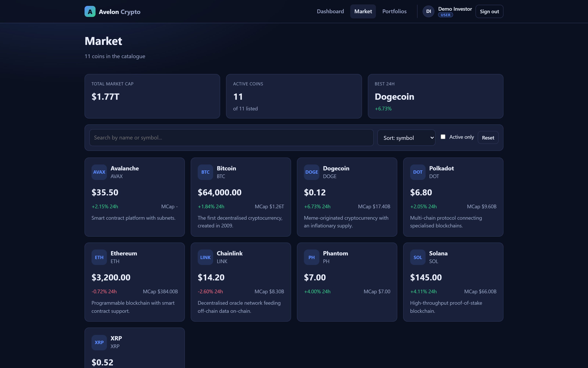This screenshot has height=368, width=588.
Task: Click the ETH coin badge icon
Action: coord(99,257)
